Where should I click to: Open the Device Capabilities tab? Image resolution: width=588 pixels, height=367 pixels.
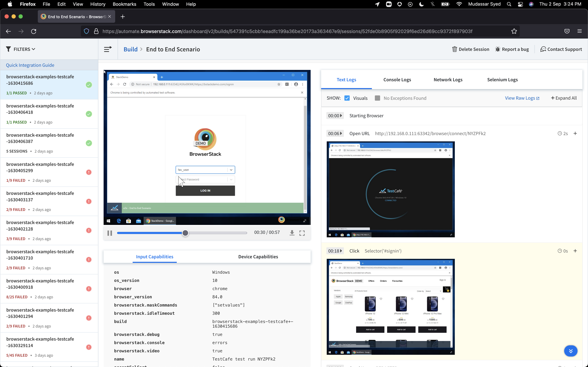tap(258, 257)
